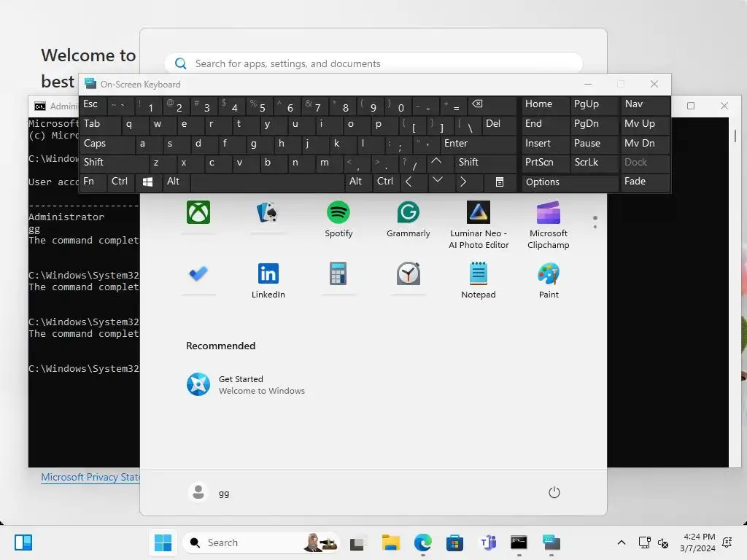Open the Xbox app in Start menu
This screenshot has height=560, width=747.
[x=198, y=212]
